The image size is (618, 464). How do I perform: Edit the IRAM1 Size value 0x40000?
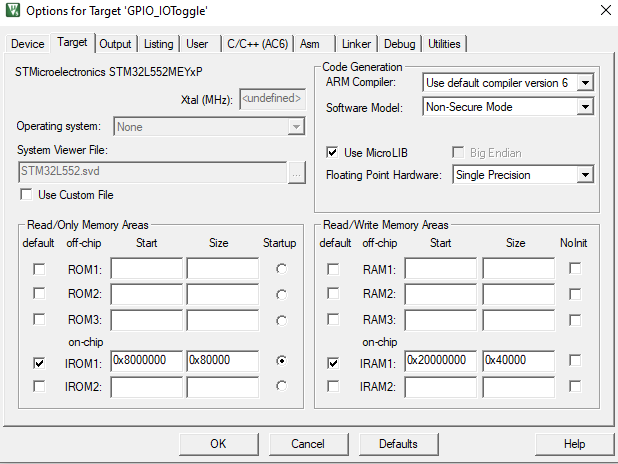point(518,361)
